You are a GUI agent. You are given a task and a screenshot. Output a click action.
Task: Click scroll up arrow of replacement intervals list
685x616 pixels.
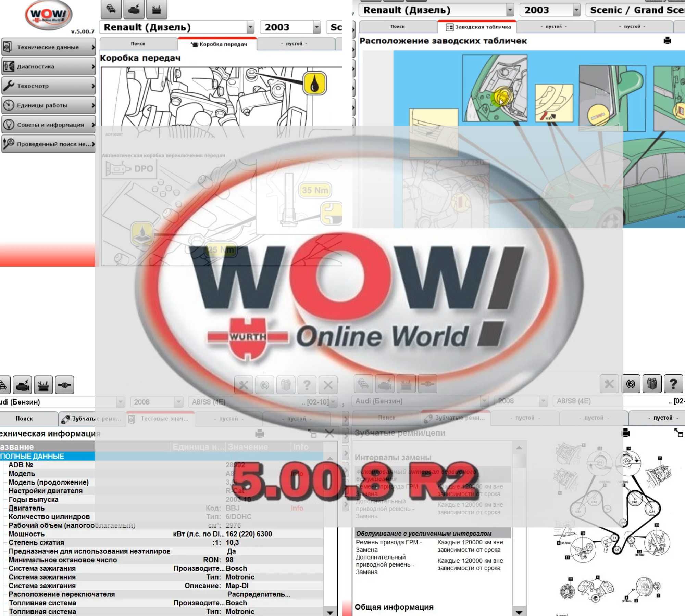[x=519, y=448]
